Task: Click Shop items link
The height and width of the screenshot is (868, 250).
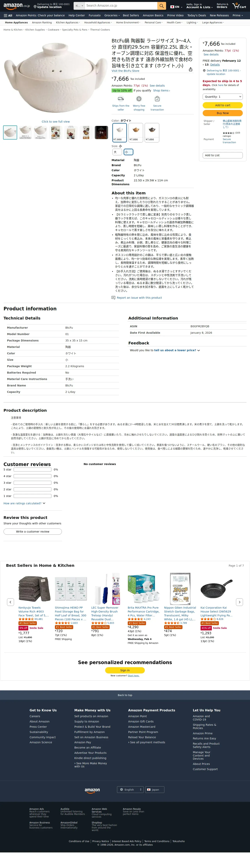Action: tap(162, 91)
